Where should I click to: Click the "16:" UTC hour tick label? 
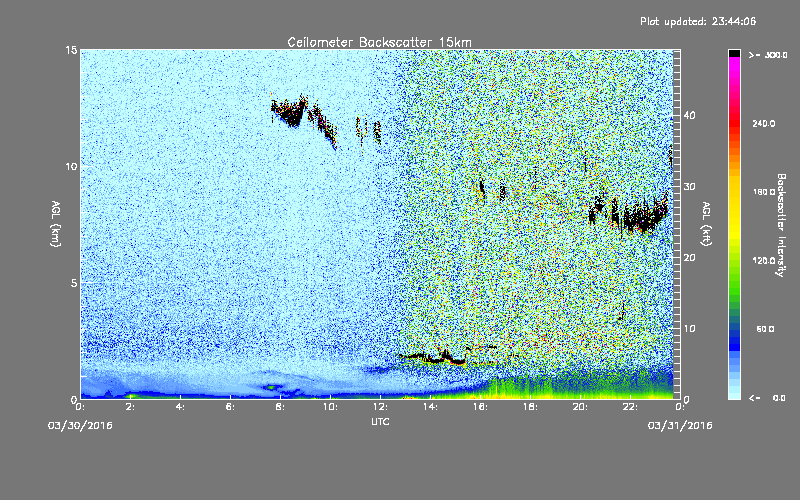480,407
